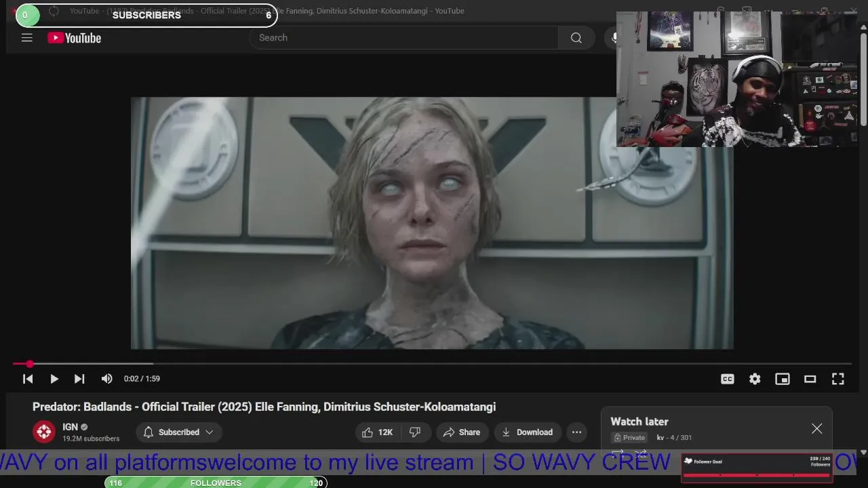Click the 'kv - 4 / 301' playlist text
This screenshot has width=868, height=488.
674,438
